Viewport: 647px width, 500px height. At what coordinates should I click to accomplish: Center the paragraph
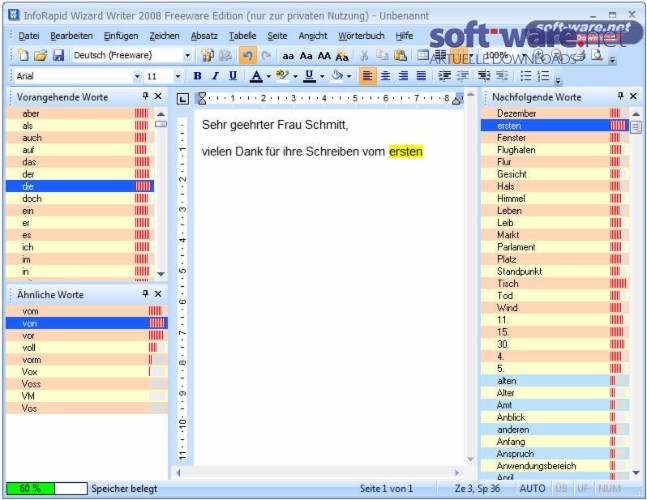click(x=385, y=76)
